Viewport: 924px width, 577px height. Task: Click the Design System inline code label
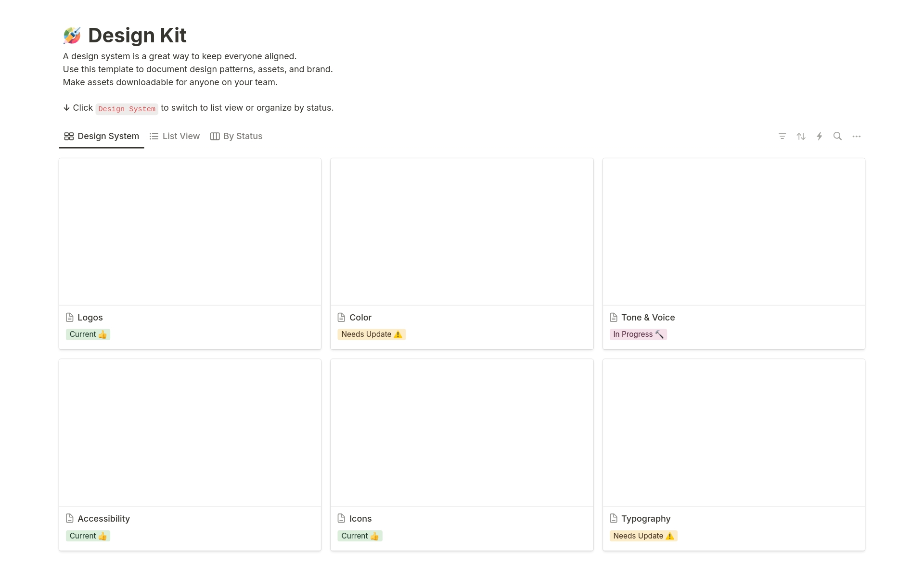(x=126, y=108)
